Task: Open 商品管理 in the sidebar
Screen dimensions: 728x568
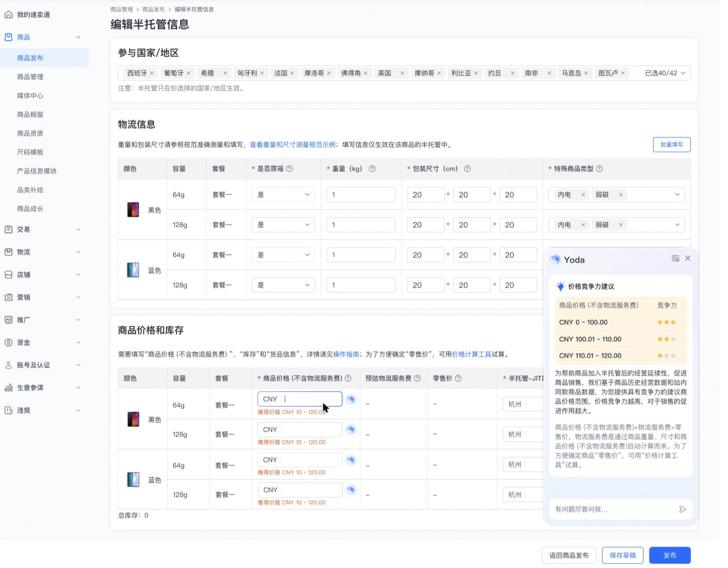Action: 30,77
